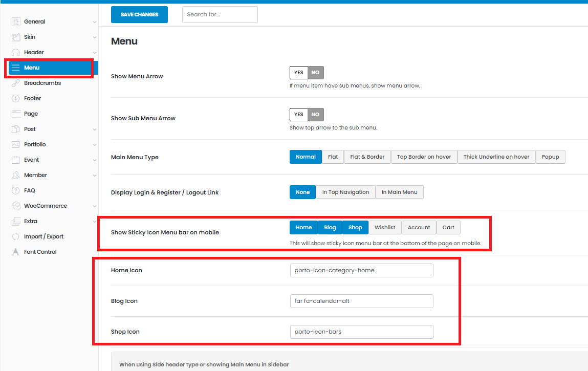The width and height of the screenshot is (588, 371).
Task: Expand the WooCommerce section chevron
Action: coord(95,206)
